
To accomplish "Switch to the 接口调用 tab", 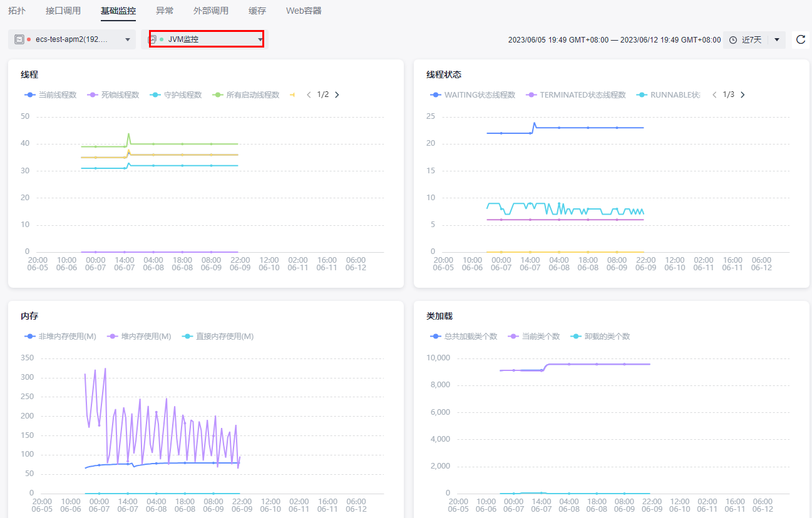I will (x=63, y=11).
